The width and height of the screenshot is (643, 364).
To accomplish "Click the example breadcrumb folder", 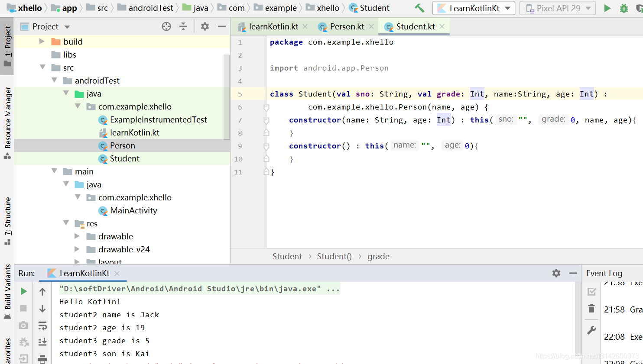I will click(275, 8).
